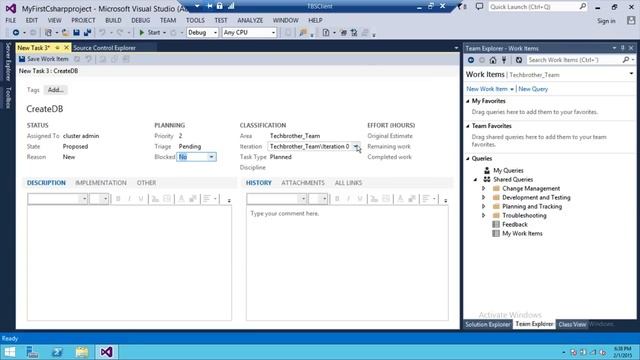Image resolution: width=640 pixels, height=360 pixels.
Task: Open the Feedback query
Action: point(515,224)
